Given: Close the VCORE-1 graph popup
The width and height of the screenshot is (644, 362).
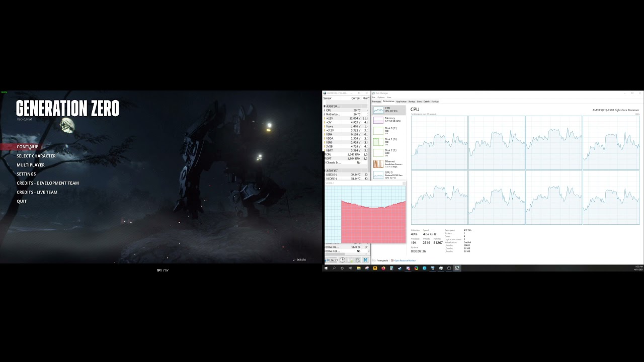Looking at the screenshot, I should 404,184.
